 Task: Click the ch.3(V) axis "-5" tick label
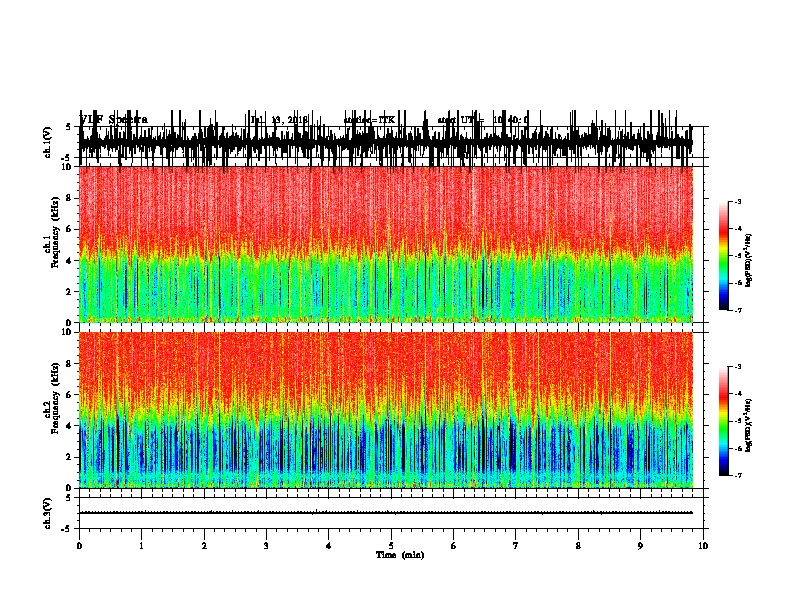67,529
